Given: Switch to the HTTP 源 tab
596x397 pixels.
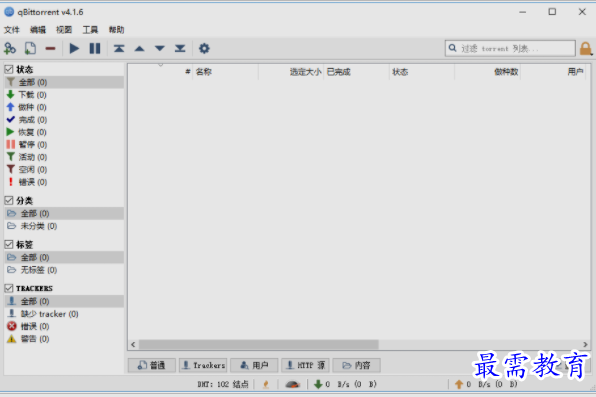Looking at the screenshot, I should (305, 365).
